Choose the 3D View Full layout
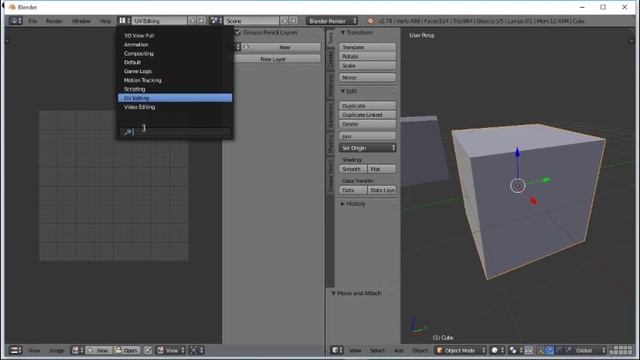Image resolution: width=640 pixels, height=360 pixels. coord(175,36)
